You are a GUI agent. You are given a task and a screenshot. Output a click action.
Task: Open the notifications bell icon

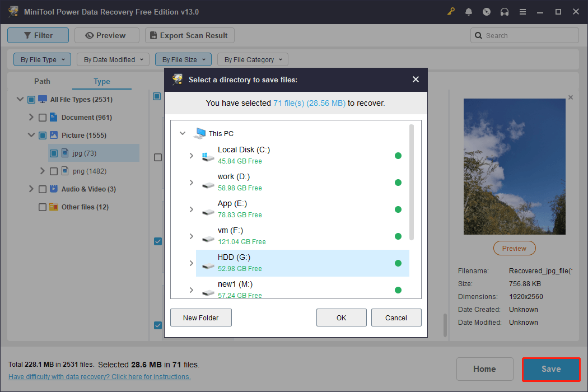[468, 12]
